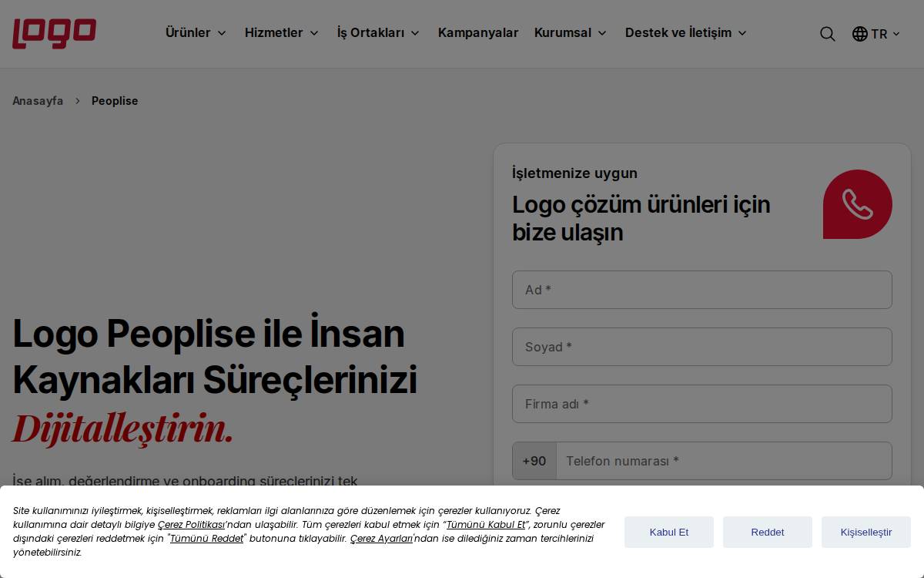The image size is (924, 578).
Task: Open the Hizmetler menu item
Action: pos(273,32)
